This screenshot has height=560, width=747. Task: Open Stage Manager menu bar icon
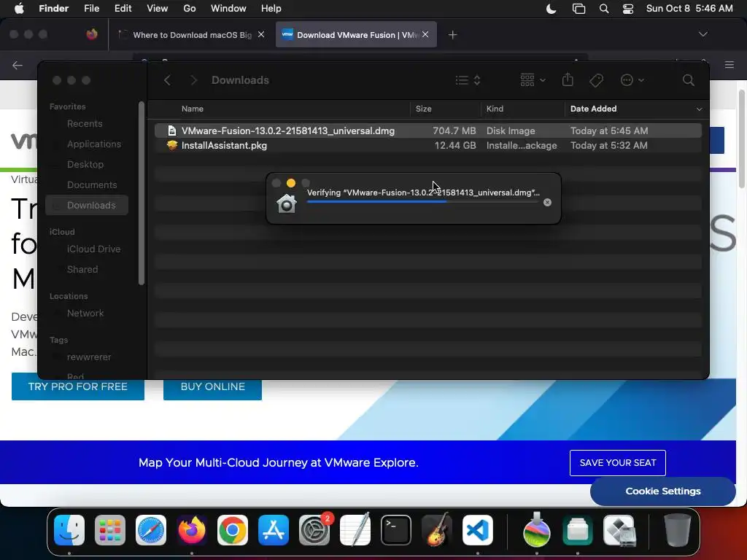578,9
